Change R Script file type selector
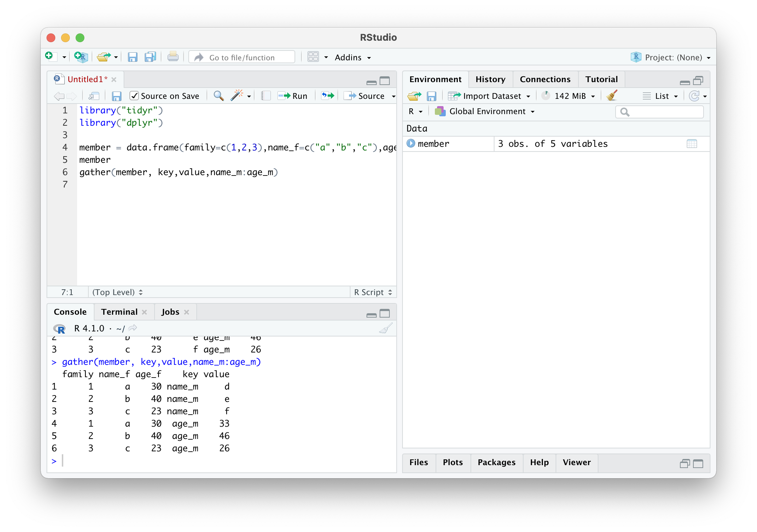The height and width of the screenshot is (532, 757). click(x=373, y=292)
